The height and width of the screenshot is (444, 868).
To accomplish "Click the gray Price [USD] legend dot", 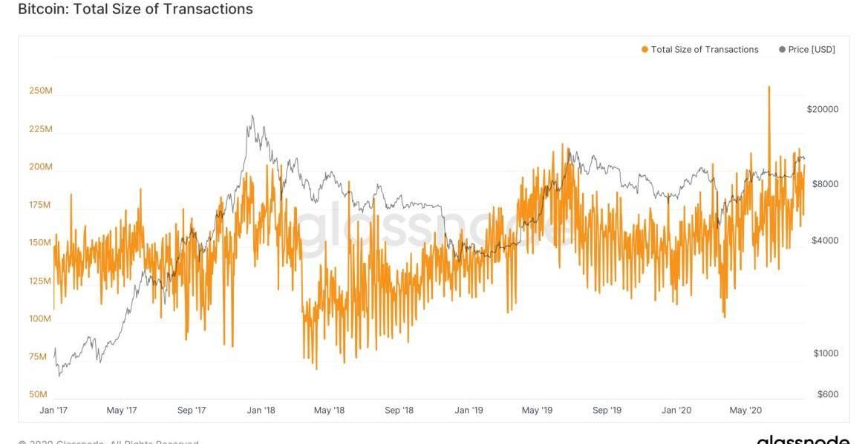I will click(x=782, y=50).
